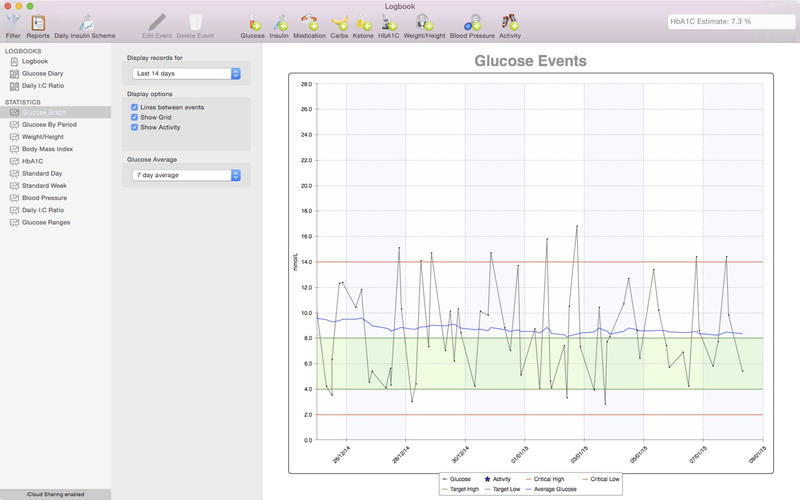
Task: Disable the Show Activity checkbox
Action: 135,128
